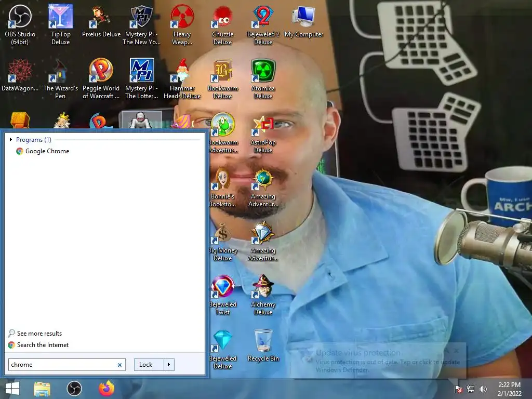532x399 pixels.
Task: Open My Computer desktop icon
Action: tap(303, 21)
